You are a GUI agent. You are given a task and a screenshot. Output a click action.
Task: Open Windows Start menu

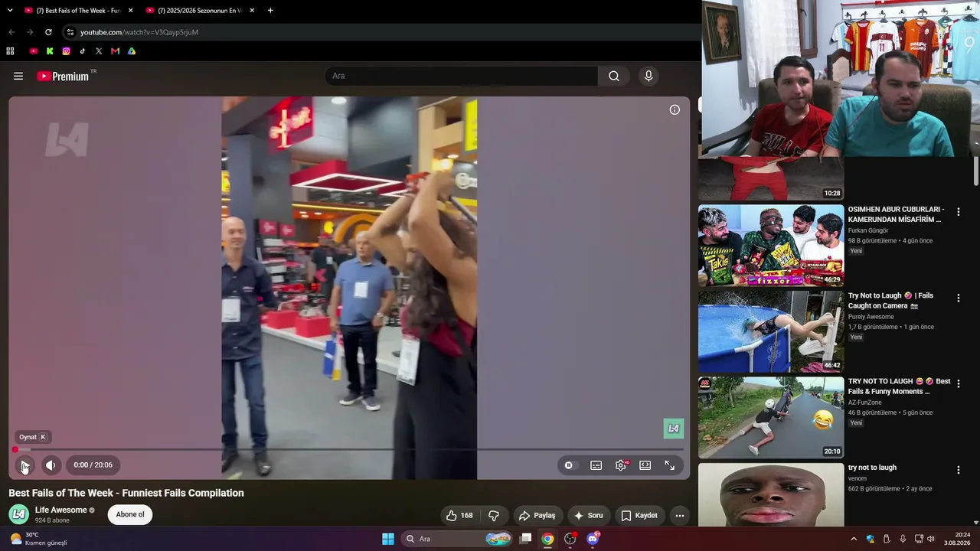388,539
